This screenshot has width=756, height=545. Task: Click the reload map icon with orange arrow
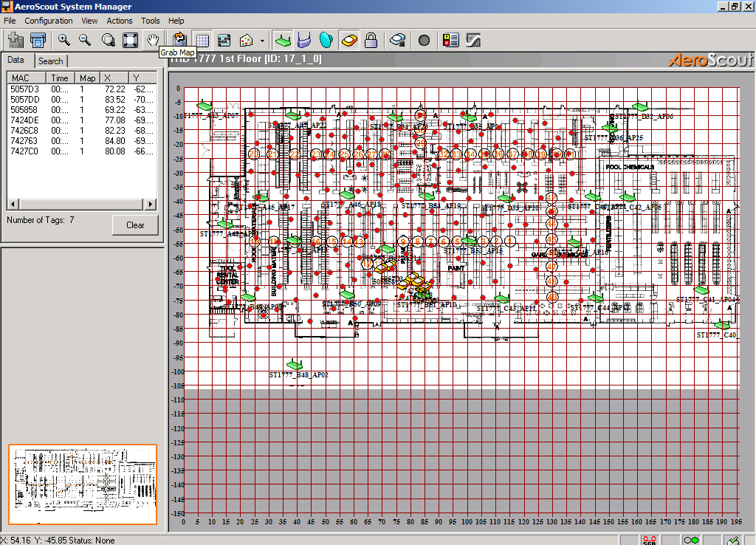(x=179, y=38)
